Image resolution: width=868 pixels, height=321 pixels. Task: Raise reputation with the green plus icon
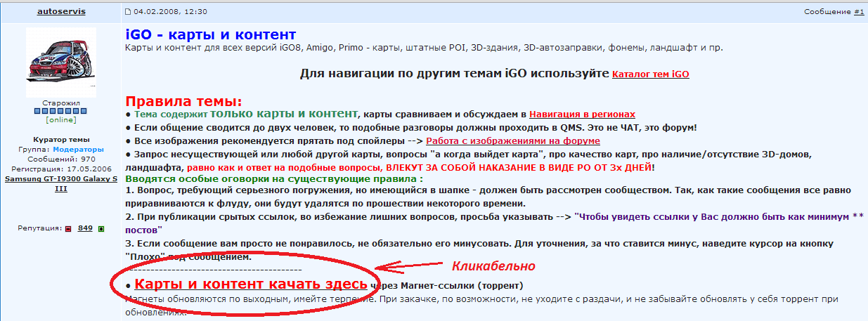(101, 228)
